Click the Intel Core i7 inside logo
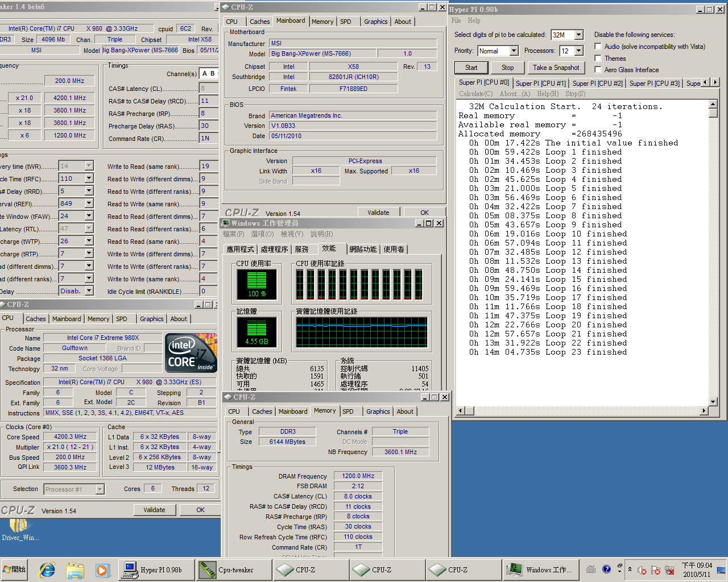728x582 pixels. 191,353
